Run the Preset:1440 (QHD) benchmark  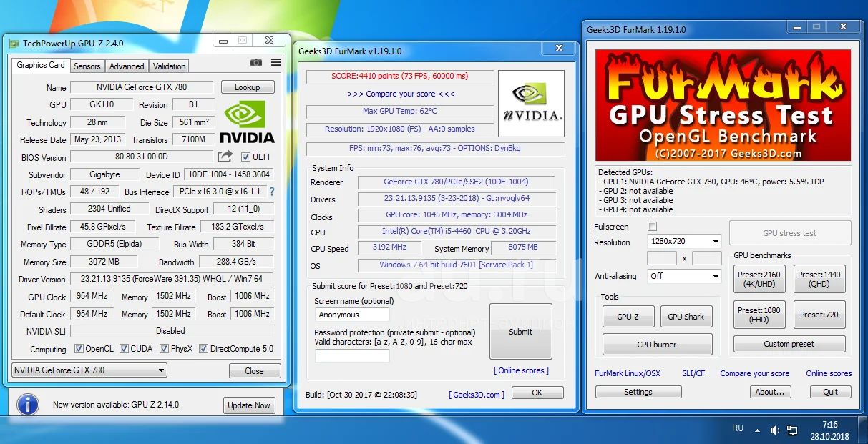point(819,280)
